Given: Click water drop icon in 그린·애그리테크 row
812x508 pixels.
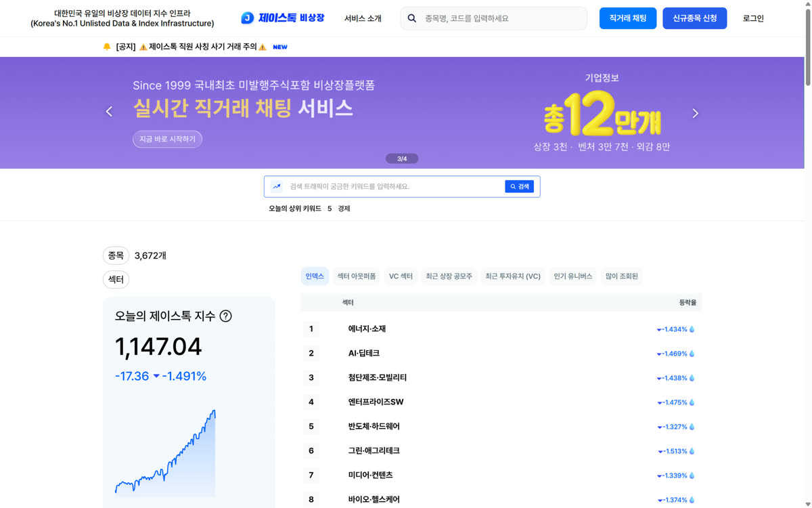Looking at the screenshot, I should pos(692,451).
